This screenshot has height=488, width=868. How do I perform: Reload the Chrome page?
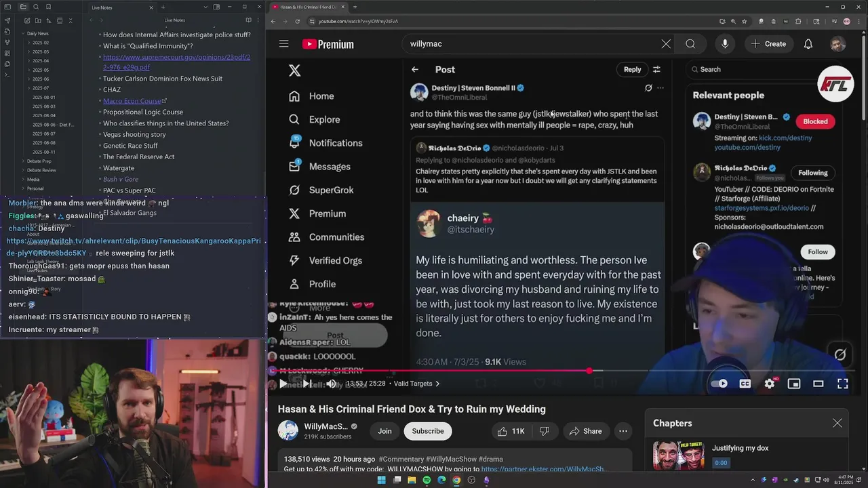click(297, 21)
